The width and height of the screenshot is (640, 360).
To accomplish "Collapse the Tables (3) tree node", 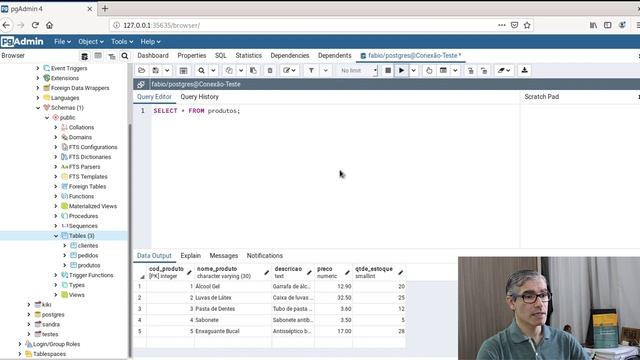I will click(56, 236).
